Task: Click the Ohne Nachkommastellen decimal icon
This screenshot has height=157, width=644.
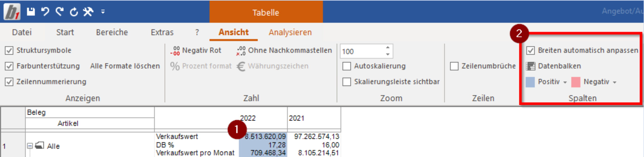Action: point(241,51)
